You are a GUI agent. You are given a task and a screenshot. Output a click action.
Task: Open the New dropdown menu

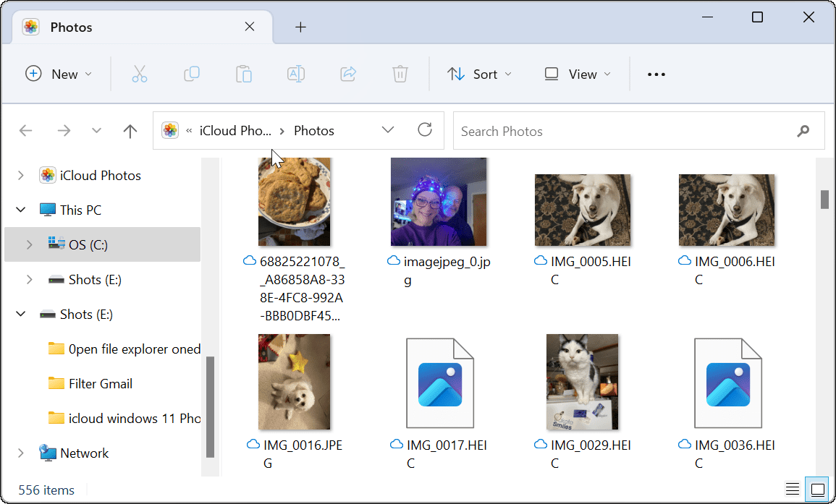pos(59,74)
